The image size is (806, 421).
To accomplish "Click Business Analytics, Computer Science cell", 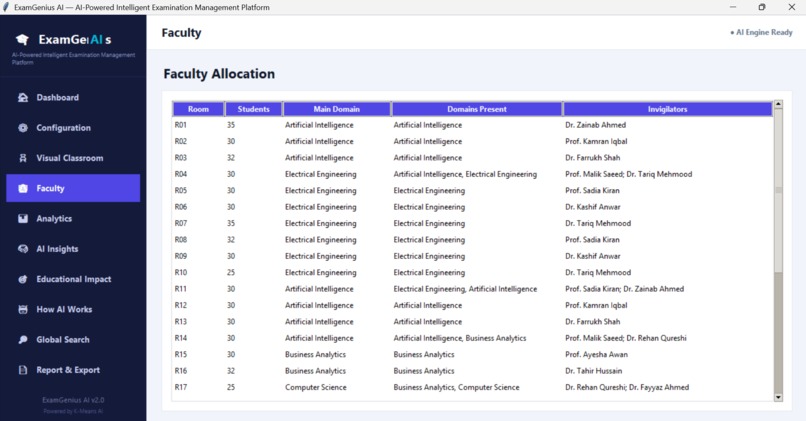I will pos(456,388).
